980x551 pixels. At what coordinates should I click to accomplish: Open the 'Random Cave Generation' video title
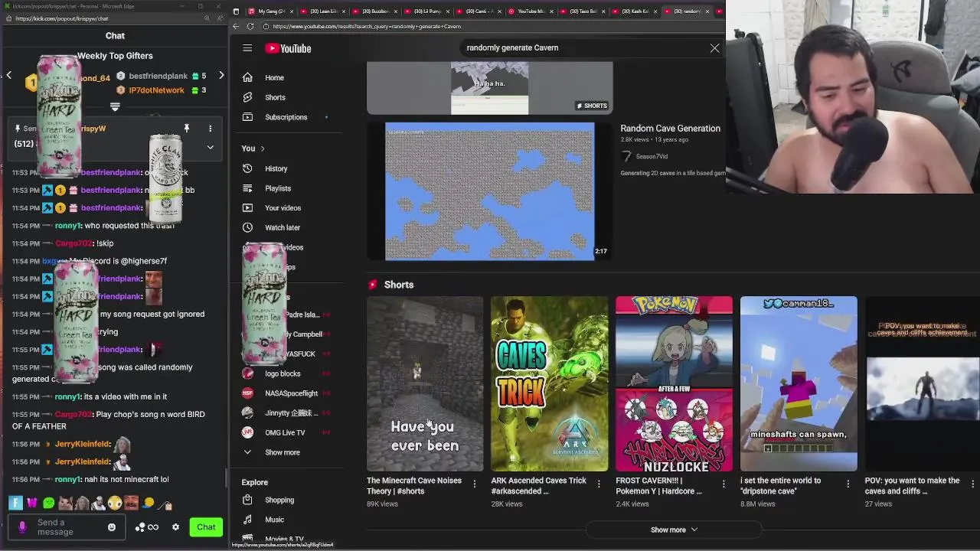tap(670, 129)
